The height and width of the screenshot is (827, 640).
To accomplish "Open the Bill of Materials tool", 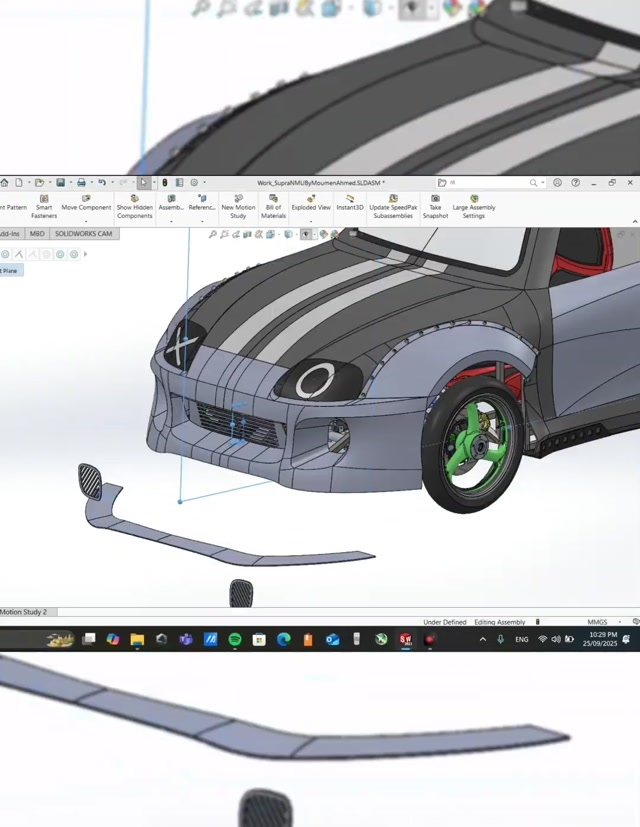I will [x=273, y=206].
